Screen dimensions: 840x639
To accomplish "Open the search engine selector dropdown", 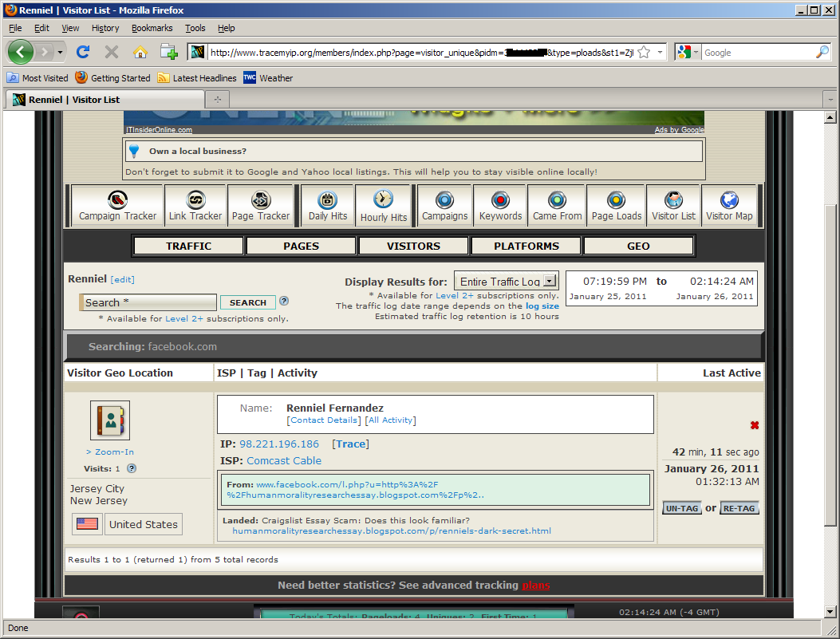I will pos(696,53).
